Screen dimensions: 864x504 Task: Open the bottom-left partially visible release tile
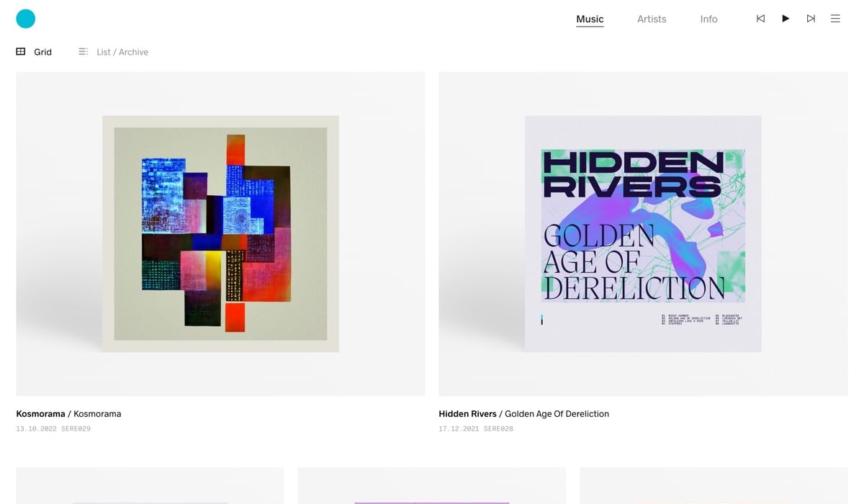(150, 486)
